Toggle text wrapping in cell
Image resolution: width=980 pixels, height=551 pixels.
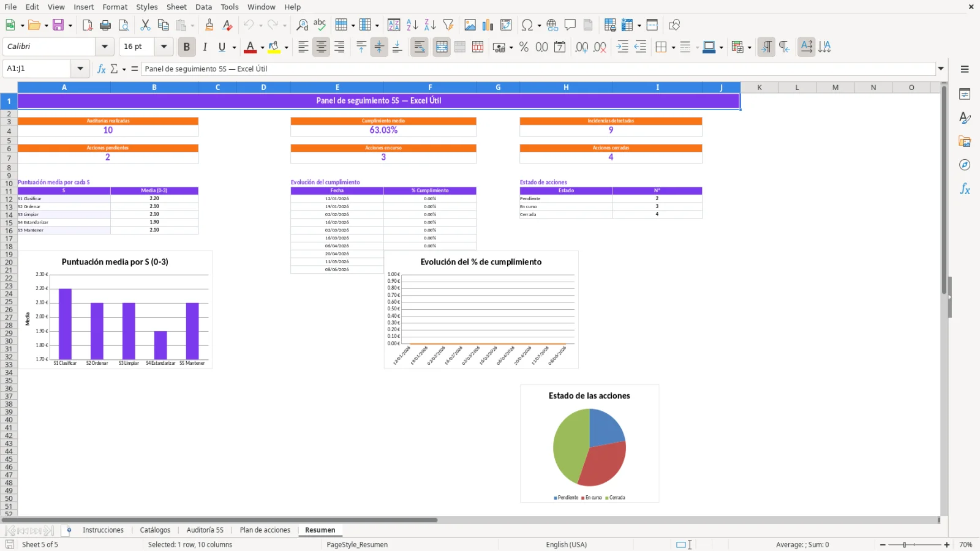(x=420, y=47)
